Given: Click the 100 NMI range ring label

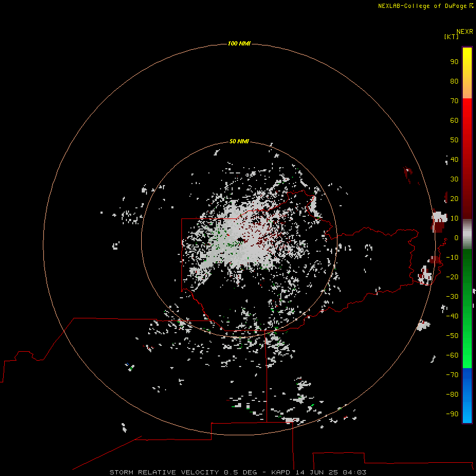Looking at the screenshot, I should (x=239, y=44).
